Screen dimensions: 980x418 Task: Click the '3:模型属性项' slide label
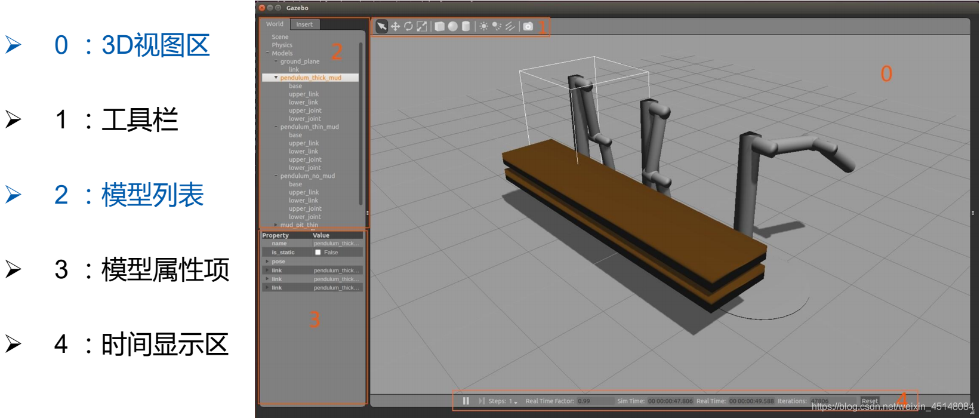(142, 269)
